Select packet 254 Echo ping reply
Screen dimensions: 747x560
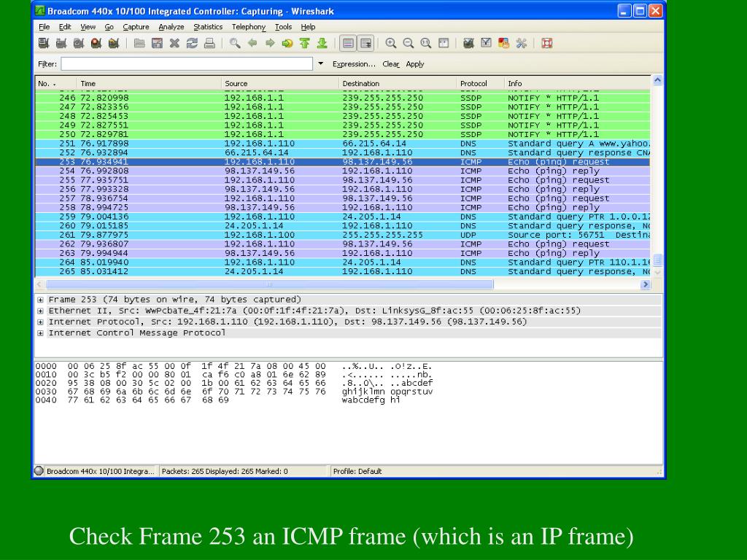343,171
